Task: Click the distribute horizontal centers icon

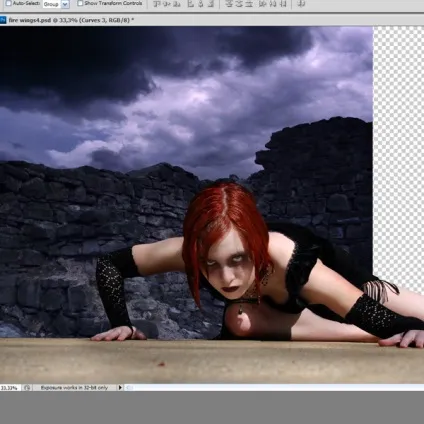Action: [272, 4]
